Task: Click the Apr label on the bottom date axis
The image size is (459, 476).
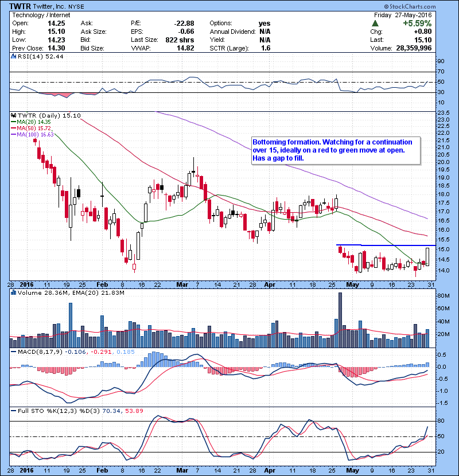Action: (270, 470)
